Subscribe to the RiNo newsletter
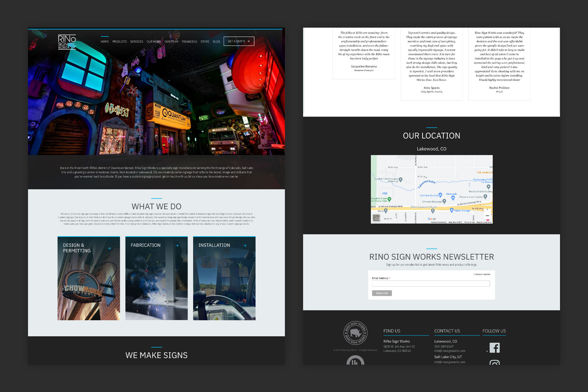Image resolution: width=588 pixels, height=392 pixels. [x=381, y=293]
